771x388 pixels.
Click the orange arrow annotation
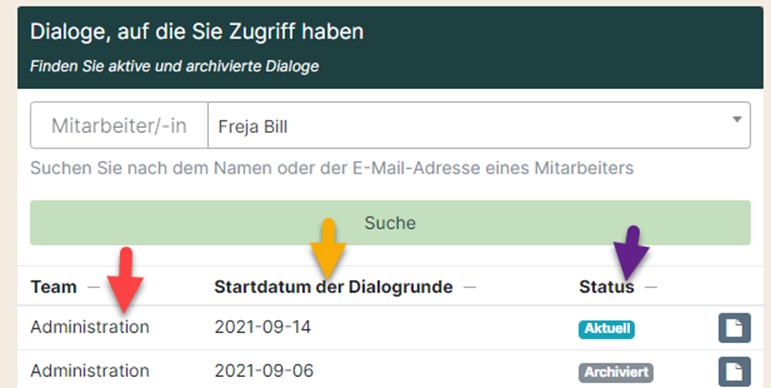coord(328,248)
